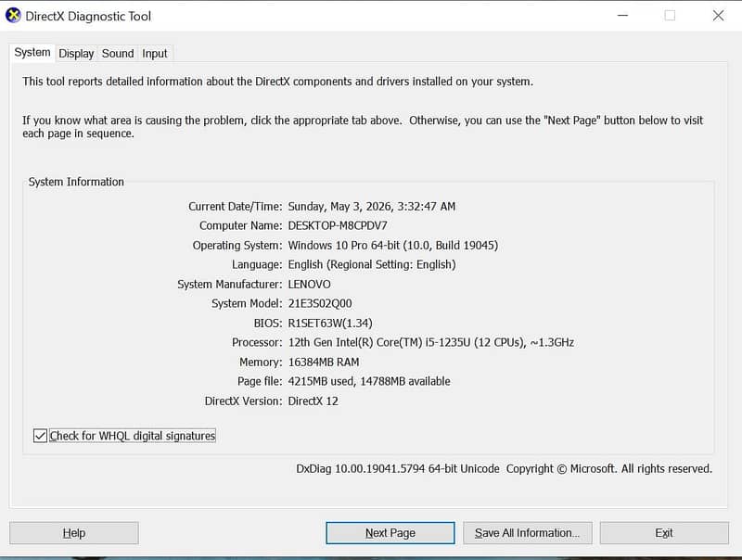Switch to the System tab
This screenshot has width=742, height=560.
click(x=32, y=53)
